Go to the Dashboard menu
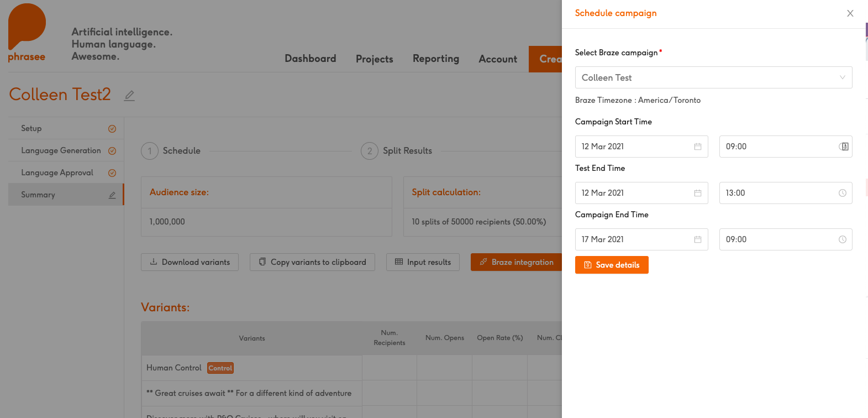Viewport: 868px width, 418px height. 311,59
